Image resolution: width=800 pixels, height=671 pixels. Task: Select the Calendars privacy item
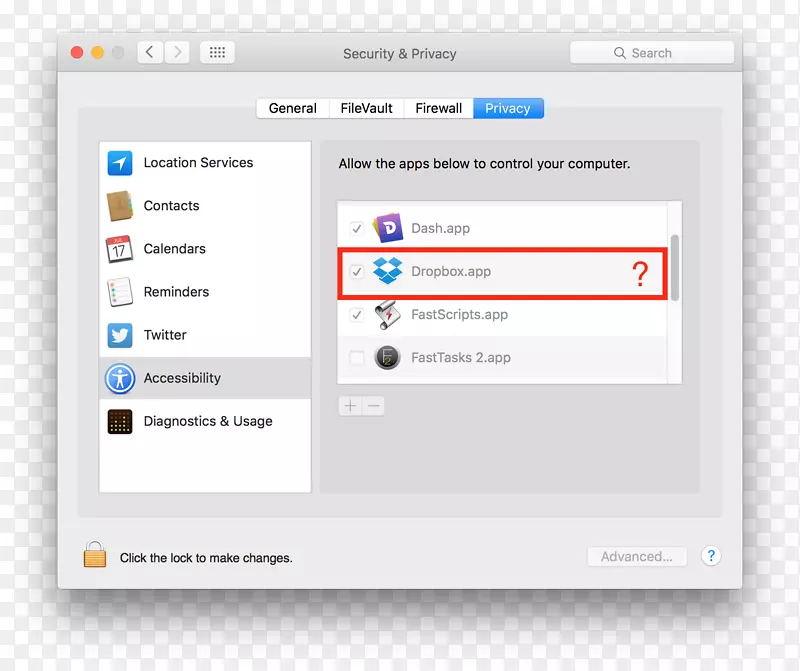174,249
